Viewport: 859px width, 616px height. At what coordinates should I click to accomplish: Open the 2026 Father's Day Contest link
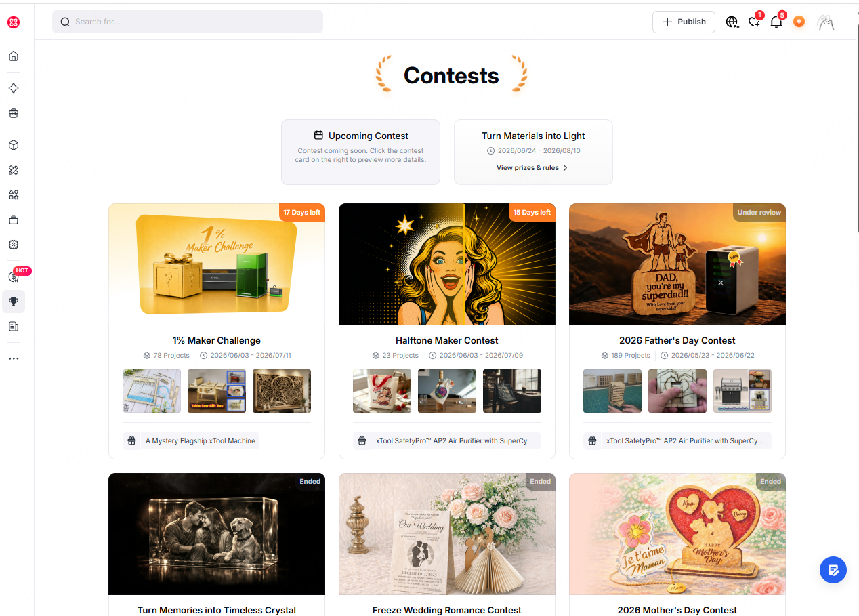point(677,340)
